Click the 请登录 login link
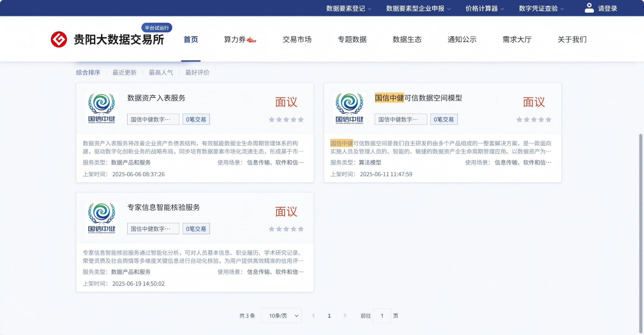The width and height of the screenshot is (644, 335). pyautogui.click(x=608, y=8)
